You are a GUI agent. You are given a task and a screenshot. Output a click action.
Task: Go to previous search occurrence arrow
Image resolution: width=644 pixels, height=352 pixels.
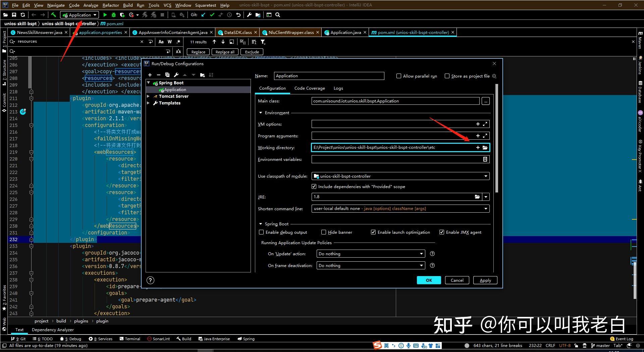(x=214, y=42)
